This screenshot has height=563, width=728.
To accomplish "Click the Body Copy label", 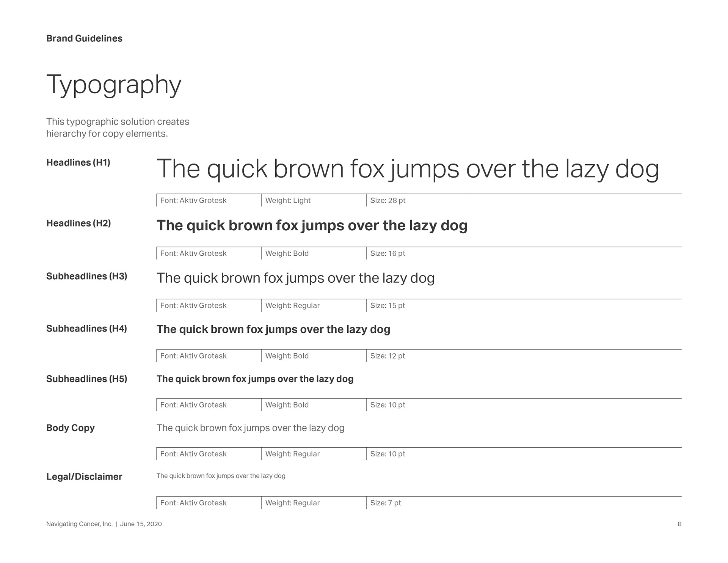I will point(71,428).
